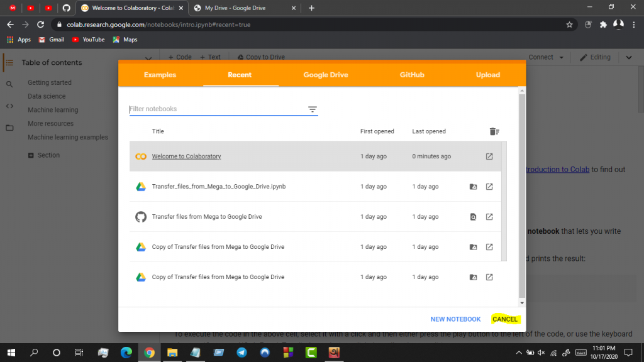Click the browser address bar URL
This screenshot has width=644, height=362.
[158, 25]
